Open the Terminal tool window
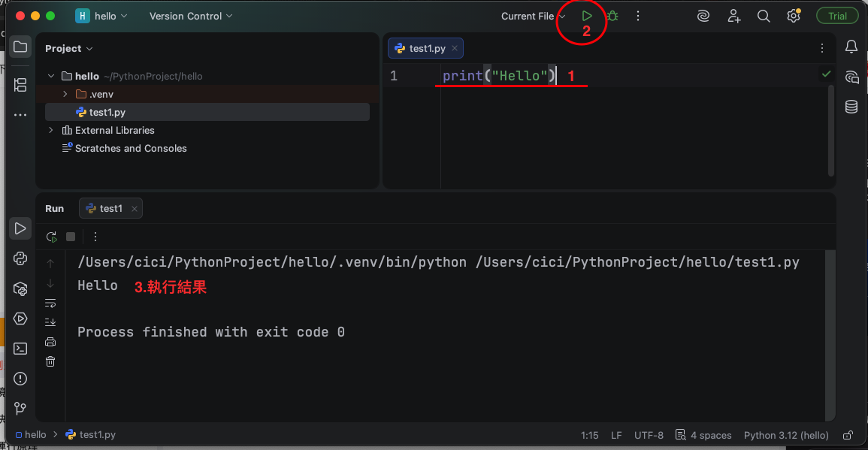868x450 pixels. [20, 348]
